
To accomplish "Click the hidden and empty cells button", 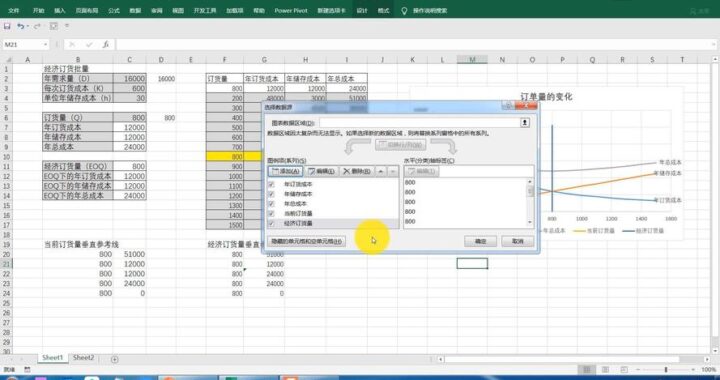I will pos(306,241).
